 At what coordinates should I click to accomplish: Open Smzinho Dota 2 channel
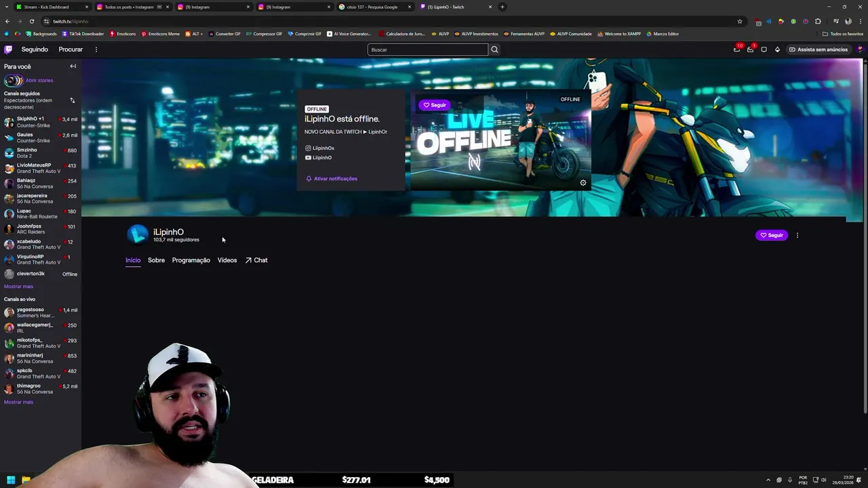41,152
